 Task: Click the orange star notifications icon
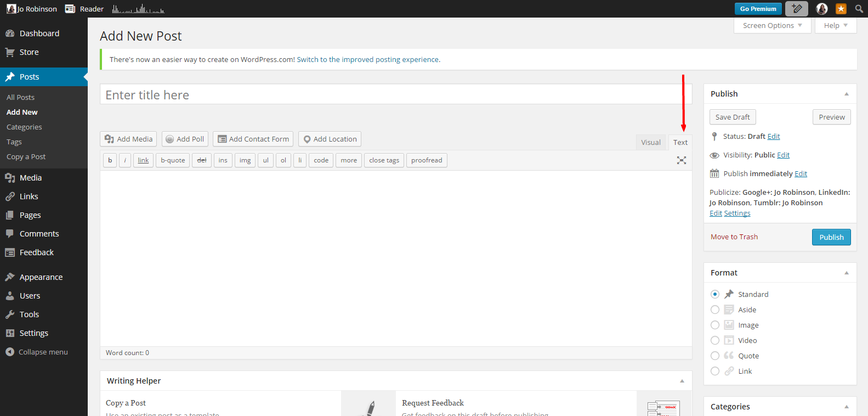click(841, 9)
